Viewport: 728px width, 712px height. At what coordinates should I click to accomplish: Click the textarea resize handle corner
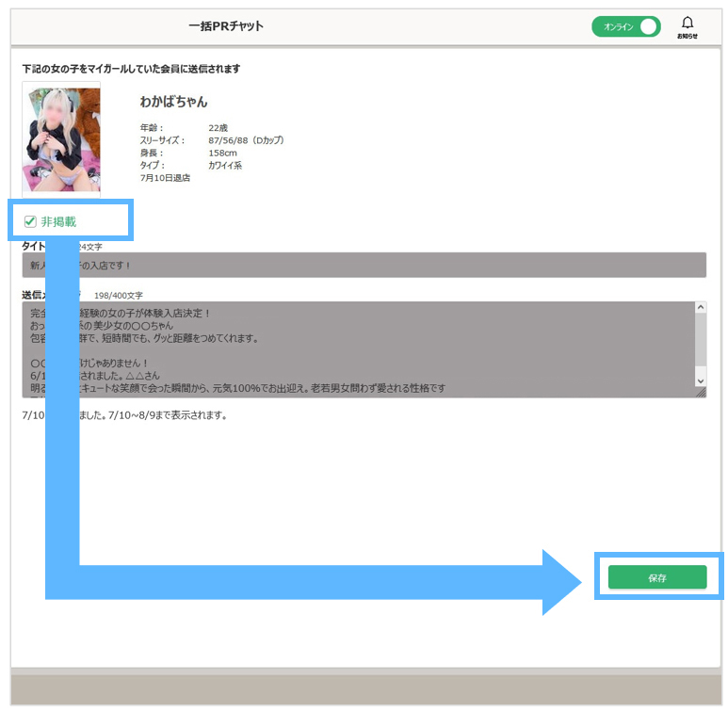coord(700,392)
